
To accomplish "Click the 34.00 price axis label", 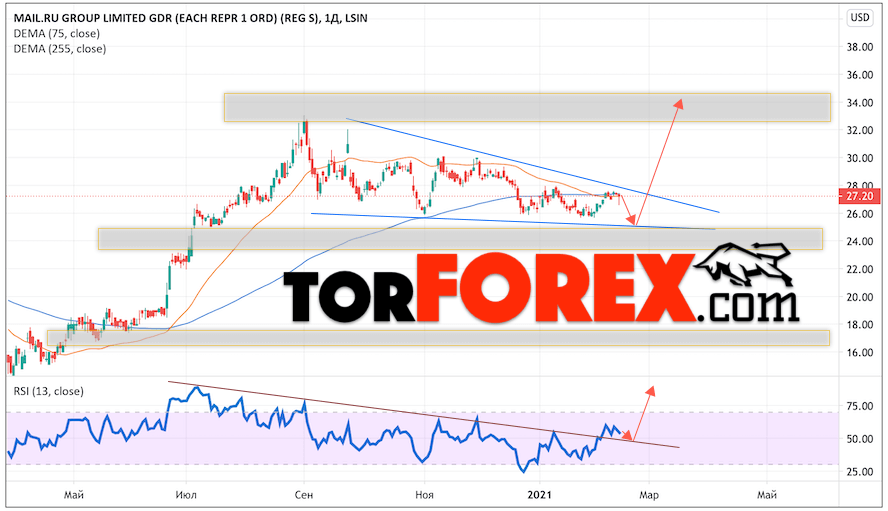I will [859, 103].
